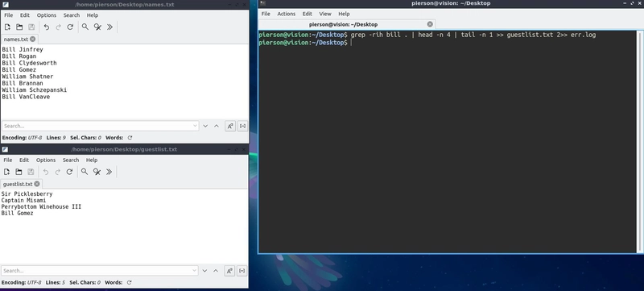Toggle whole word in guestlist.txt search bar
Image resolution: width=644 pixels, height=291 pixels.
pyautogui.click(x=242, y=271)
